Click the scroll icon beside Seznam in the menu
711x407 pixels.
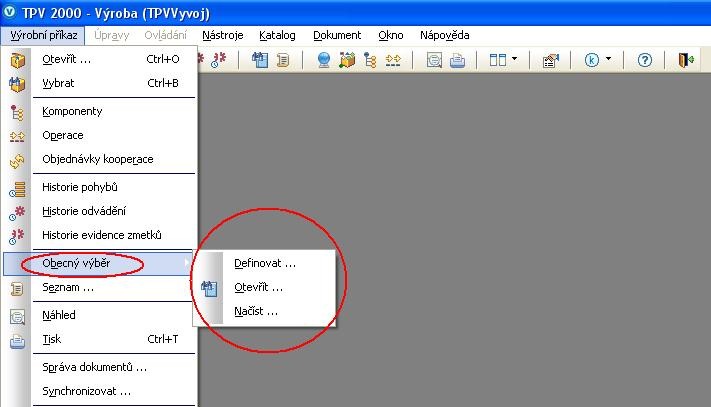click(17, 288)
